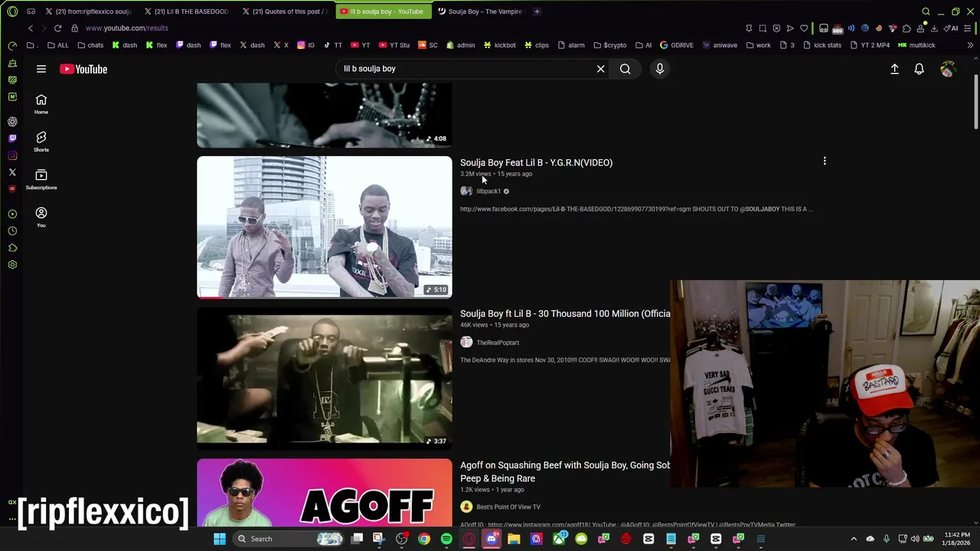Image resolution: width=980 pixels, height=551 pixels.
Task: Go to the YouTube logo home link
Action: pyautogui.click(x=83, y=69)
